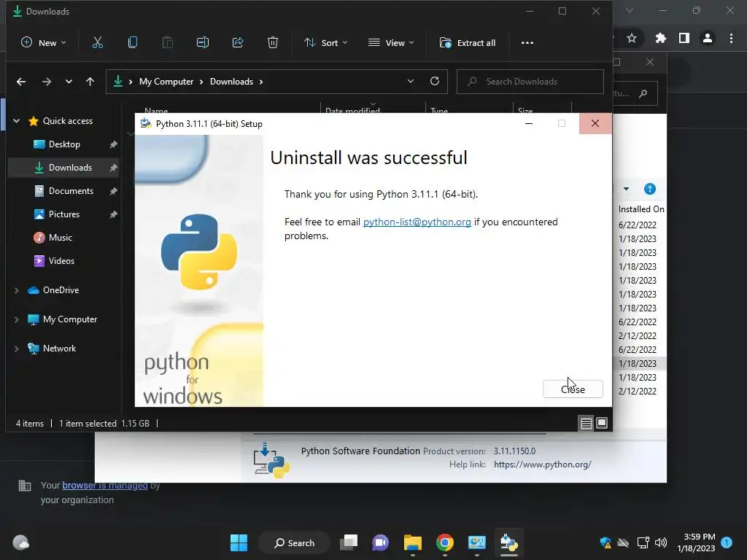Open the Windows Start menu
Viewport: 747px width, 560px height.
(239, 542)
